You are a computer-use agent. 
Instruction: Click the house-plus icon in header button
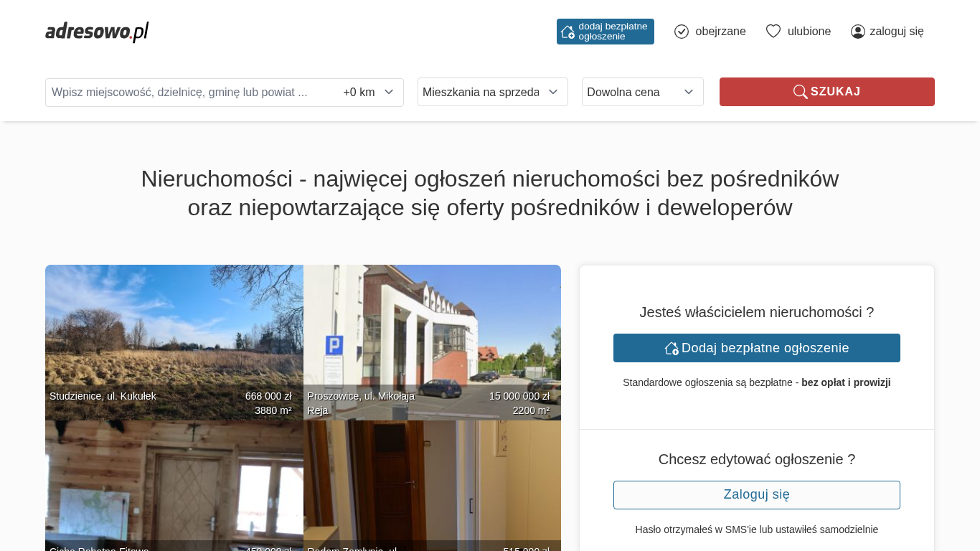pyautogui.click(x=567, y=32)
